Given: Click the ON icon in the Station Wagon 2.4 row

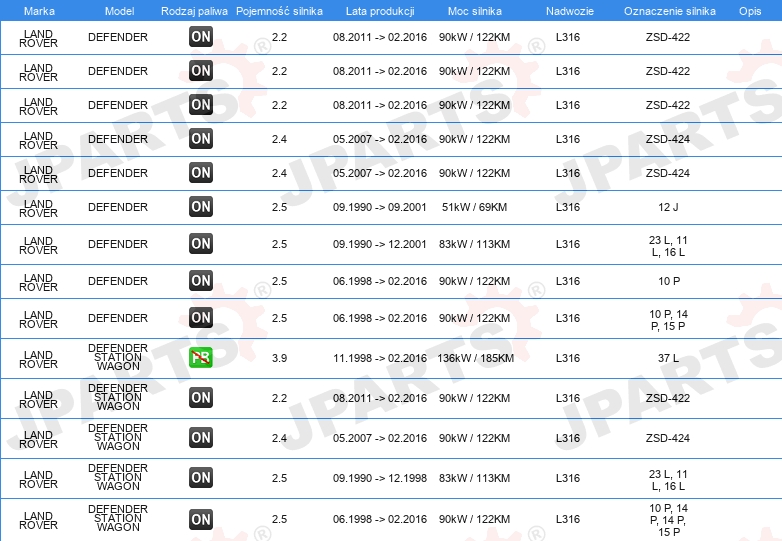Looking at the screenshot, I should (201, 438).
